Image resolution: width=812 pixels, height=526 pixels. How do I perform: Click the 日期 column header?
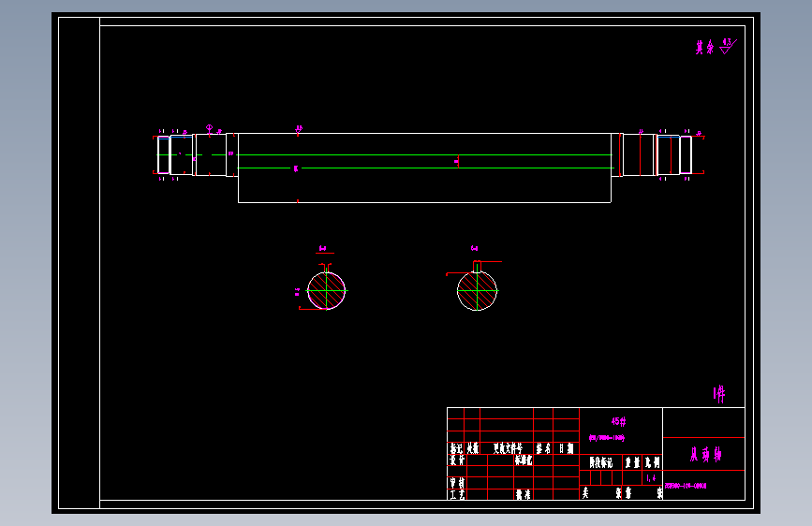[566, 448]
